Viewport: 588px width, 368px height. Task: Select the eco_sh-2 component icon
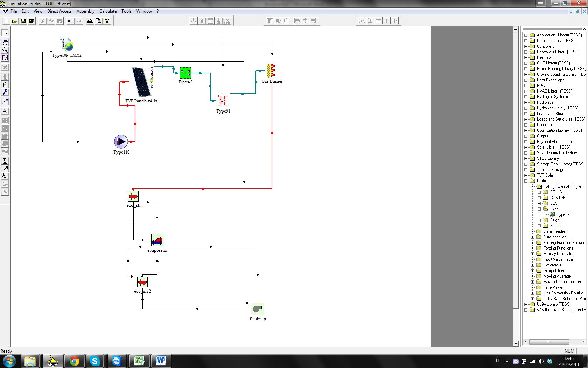tap(142, 282)
